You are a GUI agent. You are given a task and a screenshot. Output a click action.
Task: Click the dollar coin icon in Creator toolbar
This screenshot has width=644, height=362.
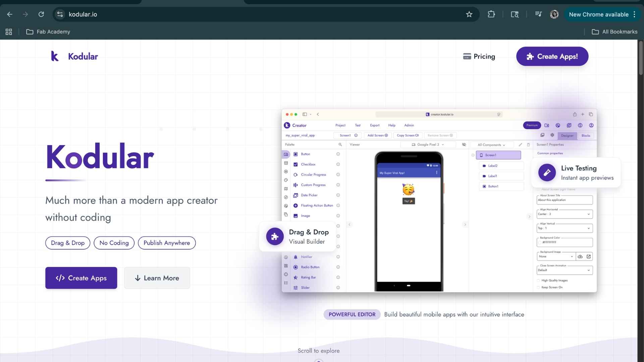[580, 125]
